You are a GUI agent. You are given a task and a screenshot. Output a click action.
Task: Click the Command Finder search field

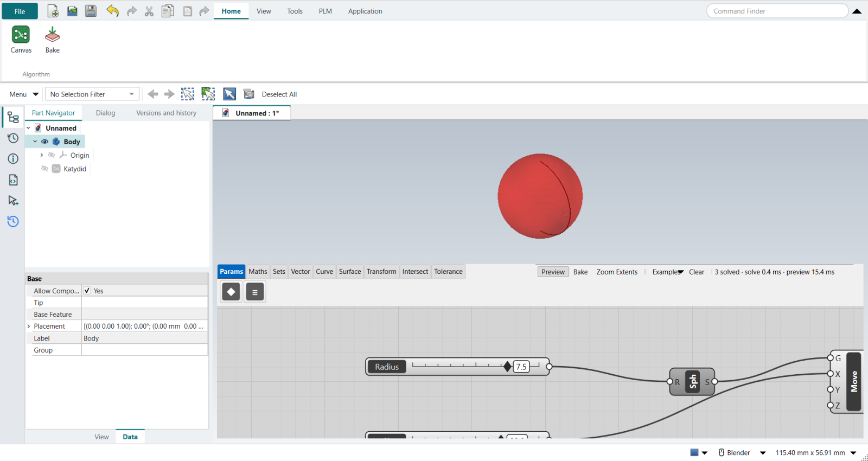tap(777, 11)
